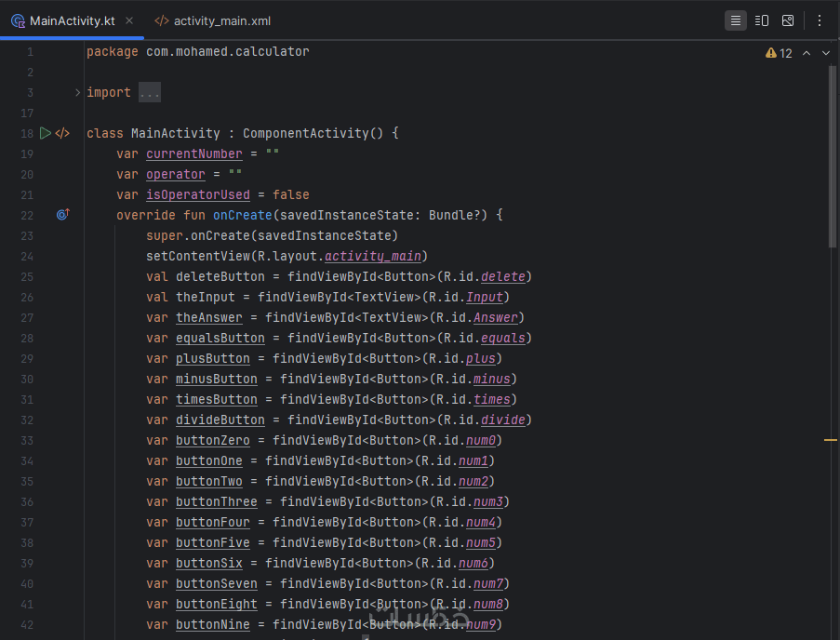Click the Kotlin file icon on MainActivity.kt tab
This screenshot has height=640, width=840.
pyautogui.click(x=18, y=20)
